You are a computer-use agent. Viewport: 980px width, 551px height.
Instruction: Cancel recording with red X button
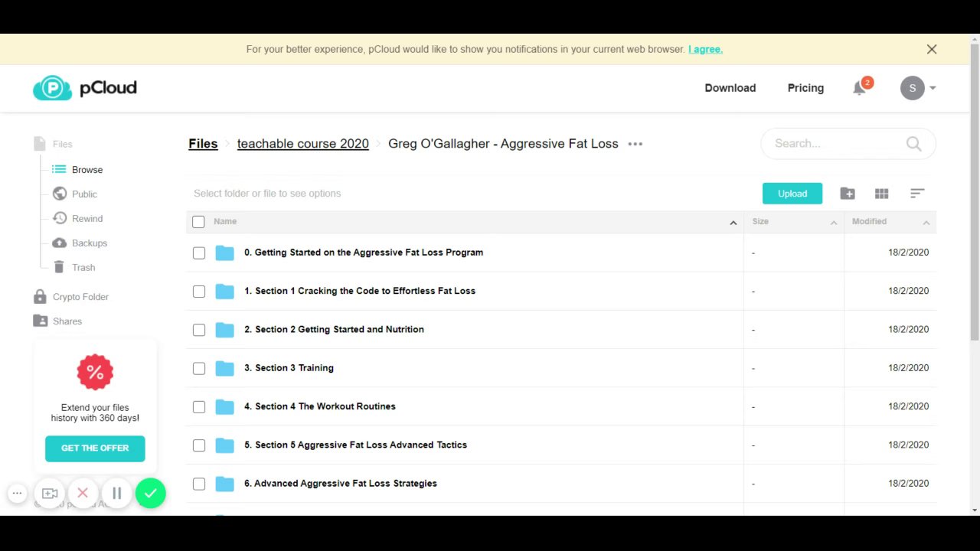tap(83, 494)
